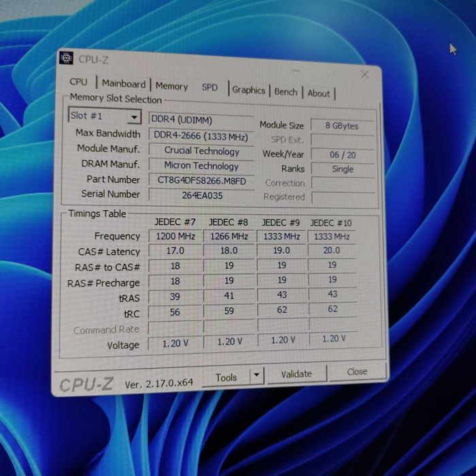Click the Timings Table group title

(97, 214)
